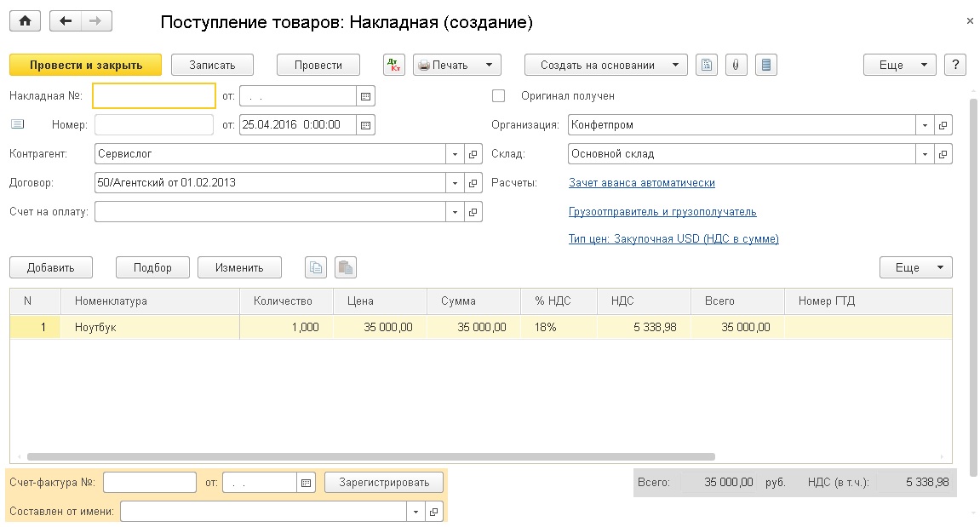Open the table Еще menu

tap(915, 267)
